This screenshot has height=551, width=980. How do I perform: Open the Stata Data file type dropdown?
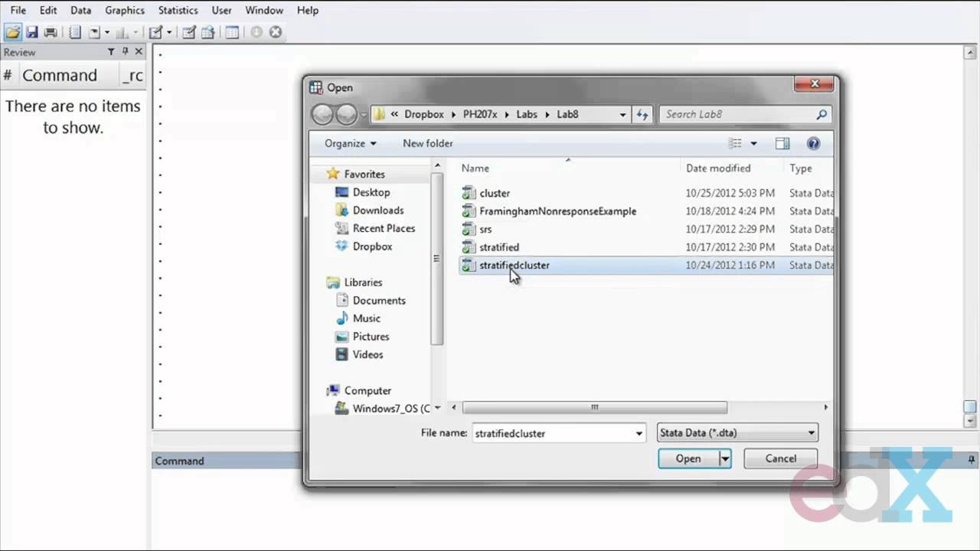tap(737, 432)
